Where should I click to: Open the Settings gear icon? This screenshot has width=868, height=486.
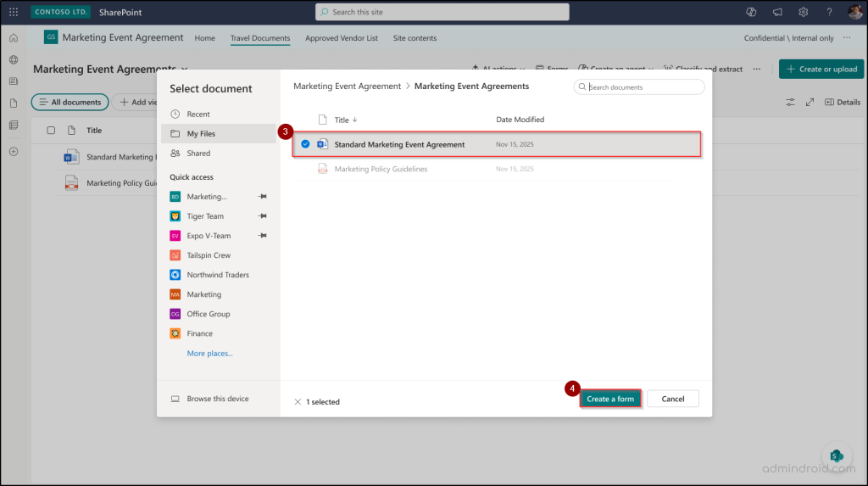803,12
